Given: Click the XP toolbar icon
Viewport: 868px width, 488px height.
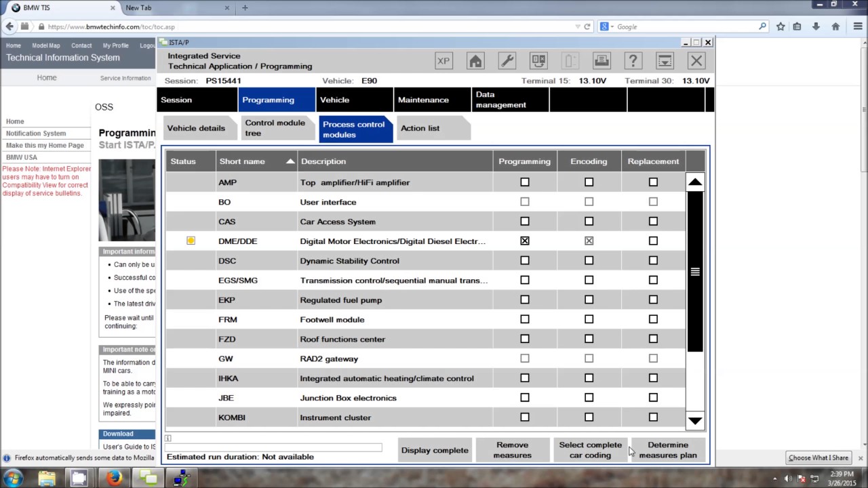Looking at the screenshot, I should (x=443, y=61).
